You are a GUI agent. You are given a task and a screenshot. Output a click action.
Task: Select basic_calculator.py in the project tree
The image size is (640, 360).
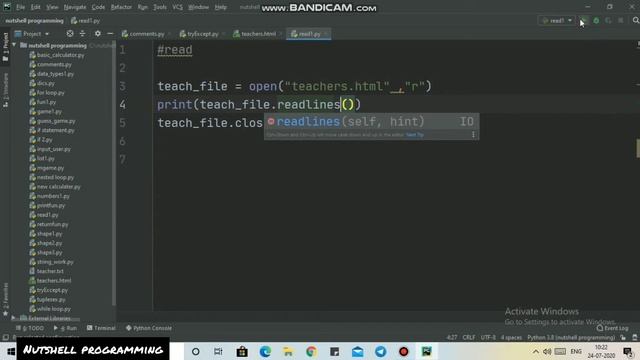click(57, 55)
